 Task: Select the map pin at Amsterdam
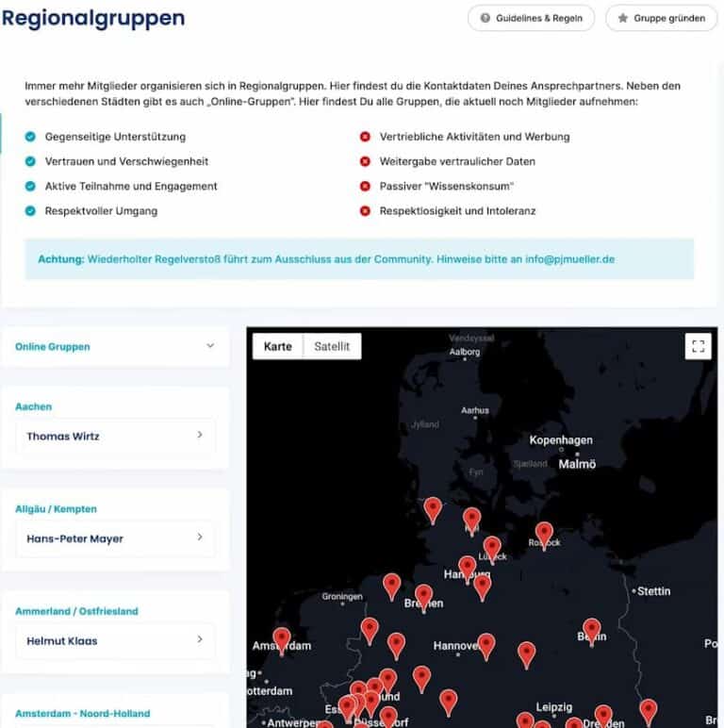[282, 639]
